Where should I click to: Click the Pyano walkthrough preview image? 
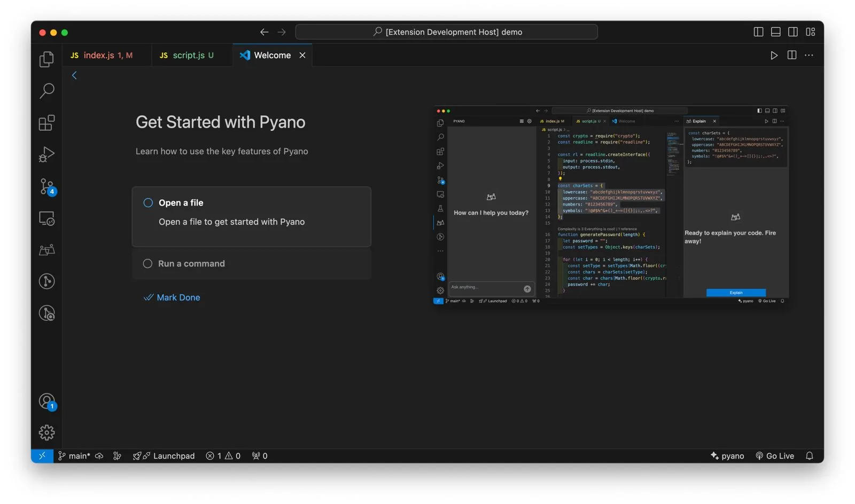(611, 205)
